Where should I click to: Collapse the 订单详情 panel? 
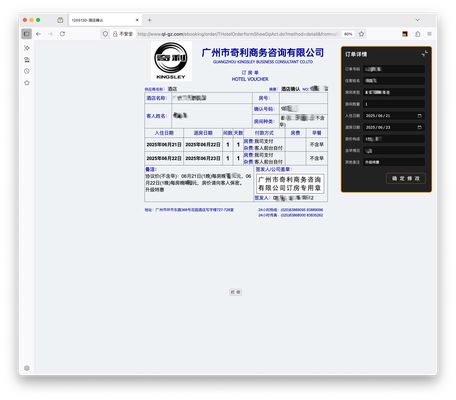(424, 53)
